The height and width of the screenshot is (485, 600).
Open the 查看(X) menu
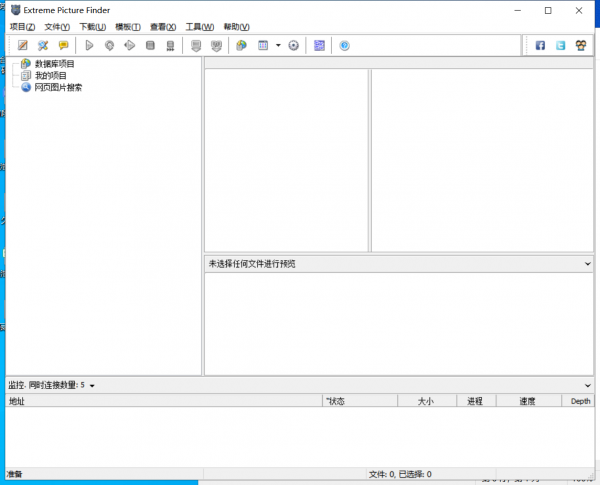pyautogui.click(x=163, y=27)
